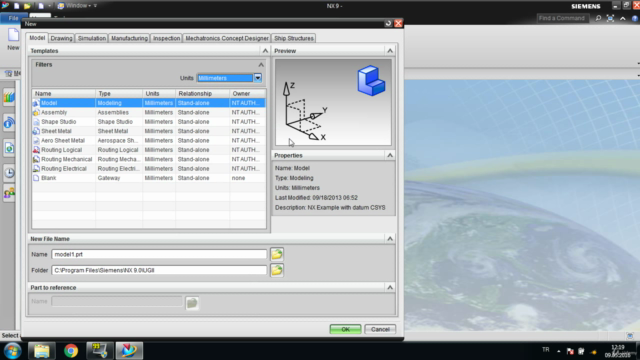The width and height of the screenshot is (640, 360).
Task: Select the Model tab
Action: tap(37, 38)
